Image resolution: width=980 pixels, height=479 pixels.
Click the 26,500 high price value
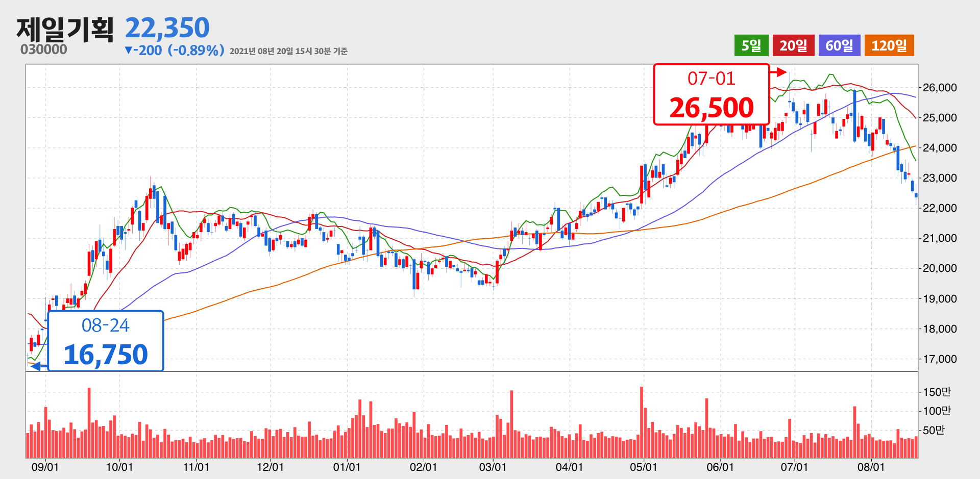pos(712,108)
